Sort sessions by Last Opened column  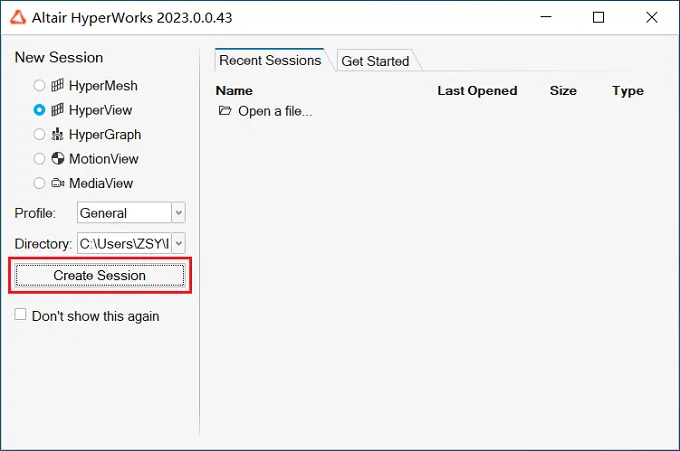coord(477,91)
